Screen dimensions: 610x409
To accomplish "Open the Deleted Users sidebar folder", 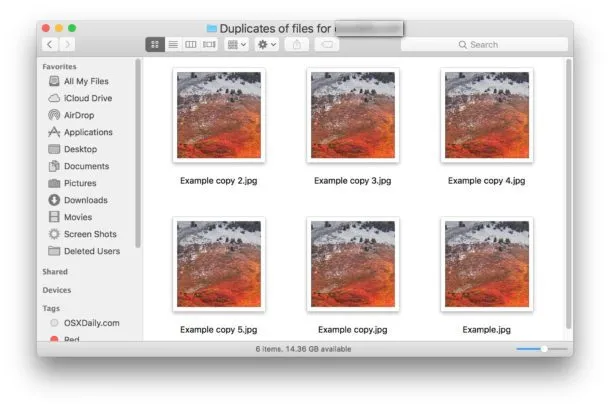I will [x=91, y=251].
